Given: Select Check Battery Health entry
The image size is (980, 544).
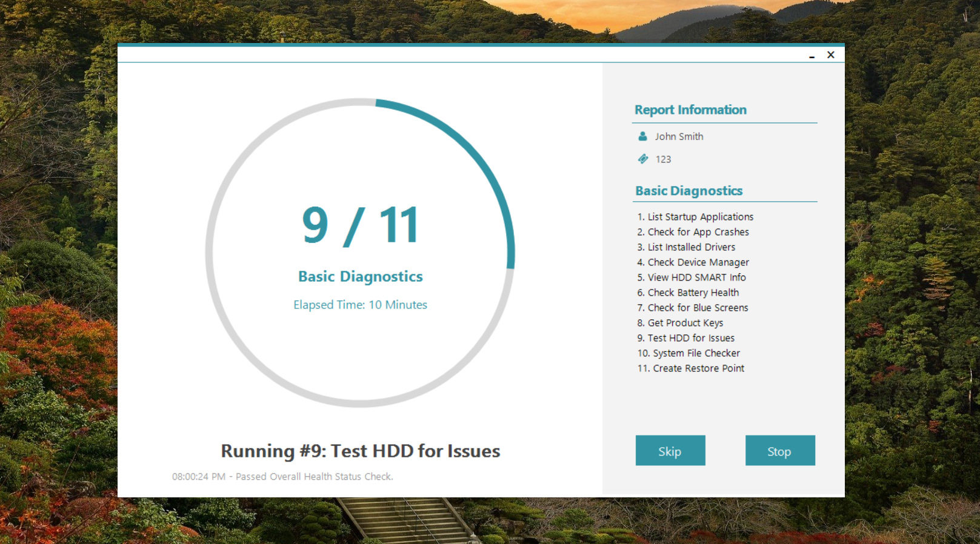Looking at the screenshot, I should (x=688, y=293).
